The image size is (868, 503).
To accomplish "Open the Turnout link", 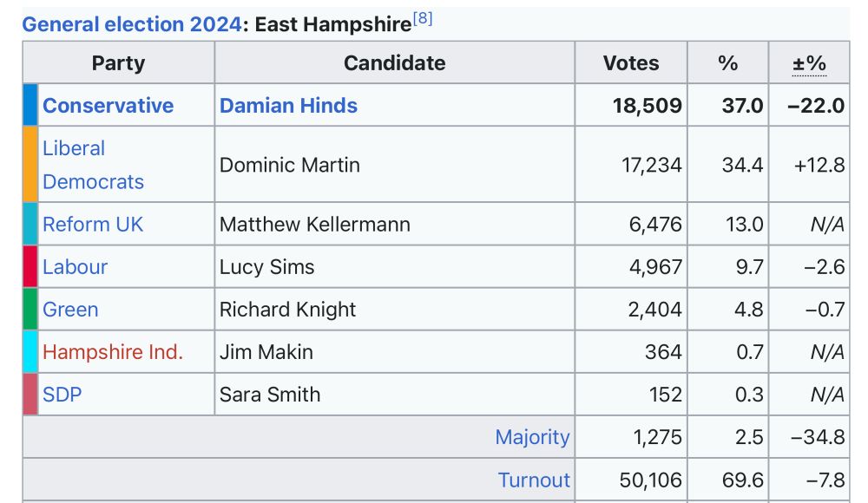I will tap(534, 480).
